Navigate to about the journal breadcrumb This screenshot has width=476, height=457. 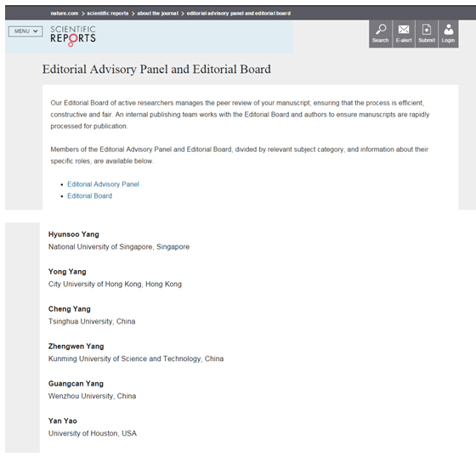point(157,14)
